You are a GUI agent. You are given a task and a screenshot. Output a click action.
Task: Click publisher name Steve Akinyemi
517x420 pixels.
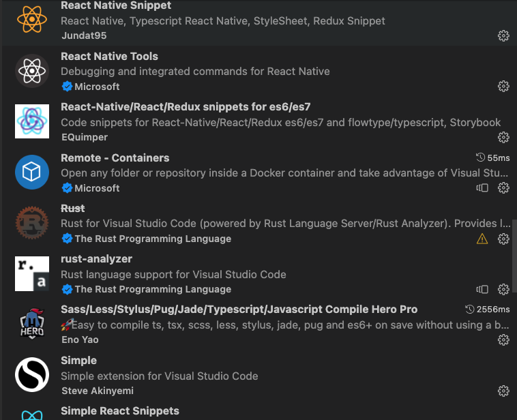(x=98, y=391)
